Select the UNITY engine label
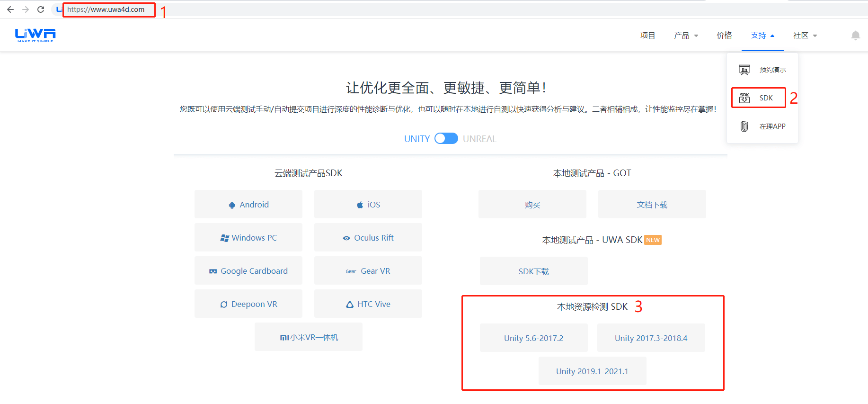Viewport: 868px width, 404px height. pyautogui.click(x=417, y=139)
